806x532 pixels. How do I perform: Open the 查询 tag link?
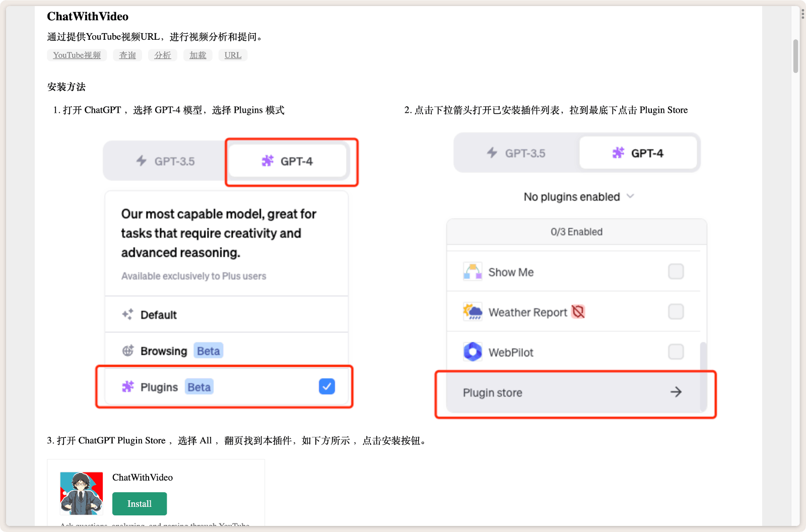[x=127, y=55]
